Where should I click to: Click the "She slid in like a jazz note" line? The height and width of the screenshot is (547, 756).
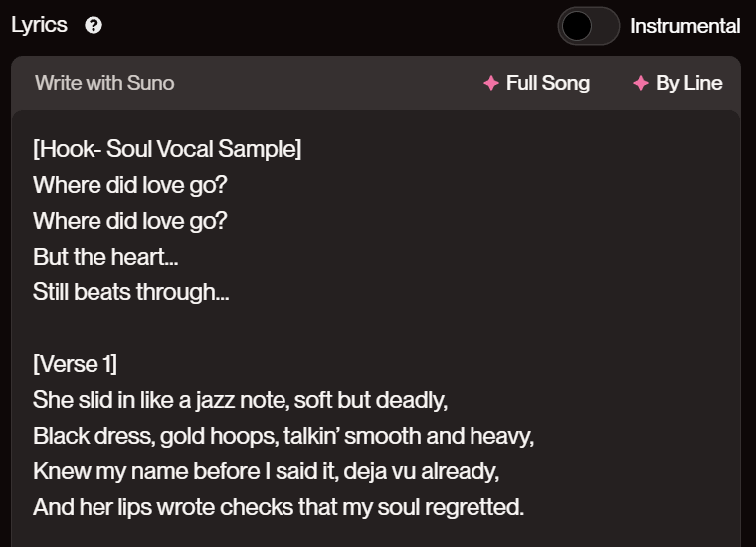240,400
